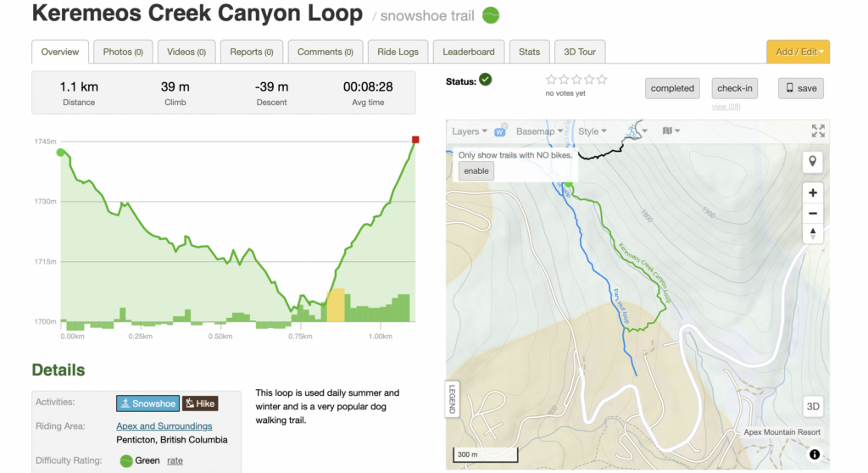Open the vertical LEGEND panel tab

[x=453, y=398]
